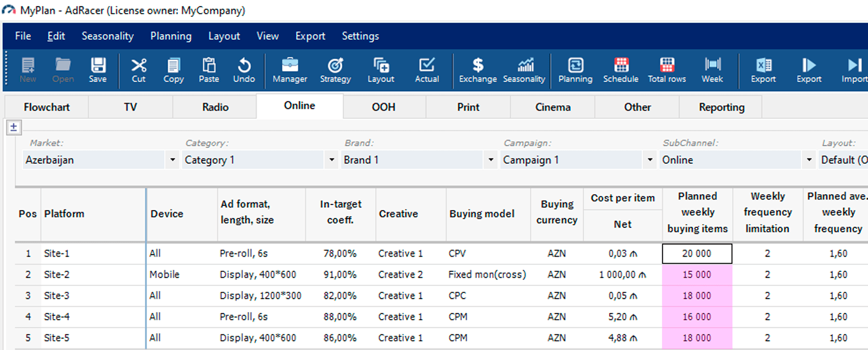
Task: Click the Fixed mon(cross) buying model cell
Action: pyautogui.click(x=488, y=275)
